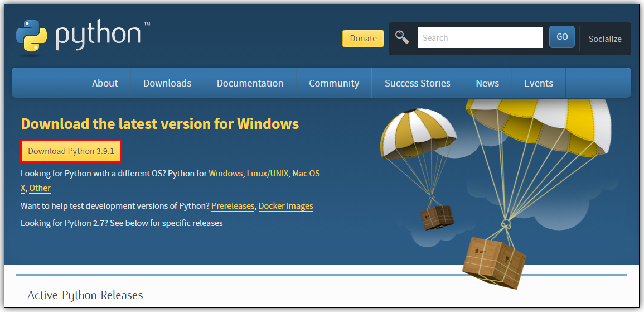Open the Downloads menu

167,83
